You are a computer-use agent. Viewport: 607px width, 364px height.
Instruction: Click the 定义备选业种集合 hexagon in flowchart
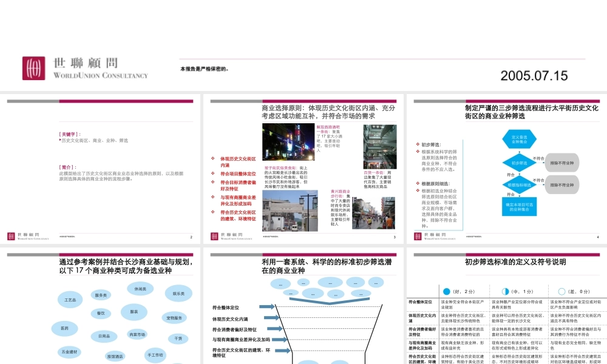519,140
